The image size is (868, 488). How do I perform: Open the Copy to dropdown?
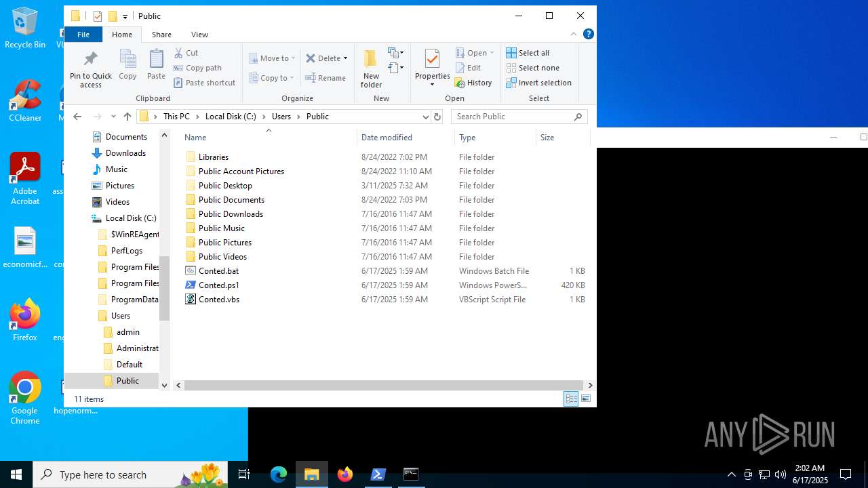pyautogui.click(x=272, y=78)
